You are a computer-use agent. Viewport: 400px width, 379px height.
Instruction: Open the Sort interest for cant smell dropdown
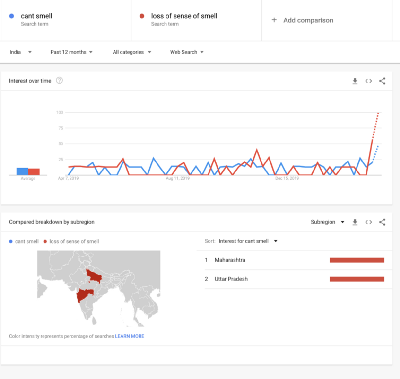pyautogui.click(x=248, y=241)
